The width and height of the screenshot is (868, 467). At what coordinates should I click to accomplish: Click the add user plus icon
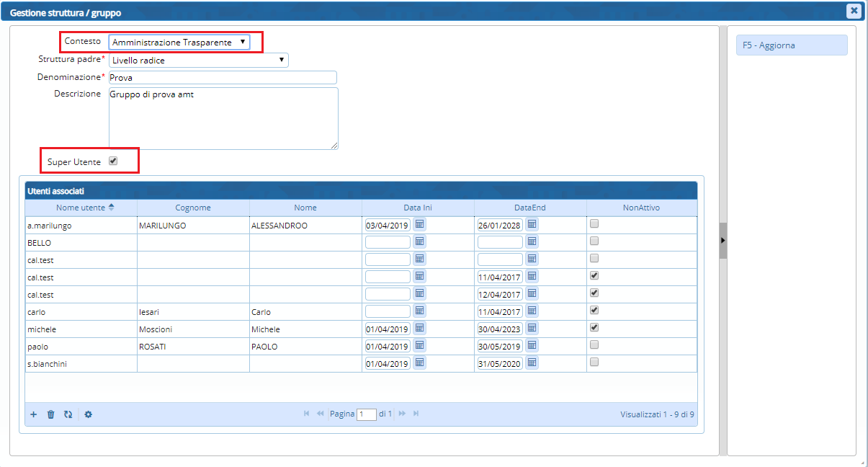[34, 414]
